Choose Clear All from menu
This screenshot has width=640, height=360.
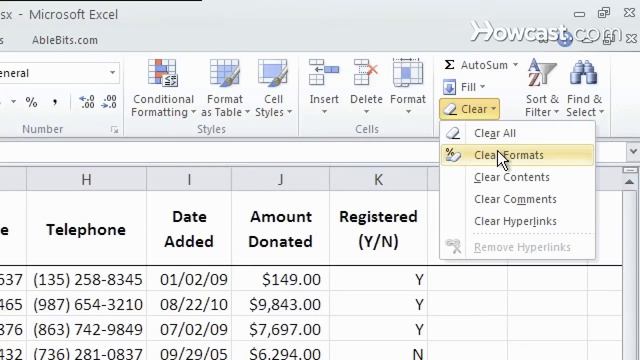click(517, 133)
